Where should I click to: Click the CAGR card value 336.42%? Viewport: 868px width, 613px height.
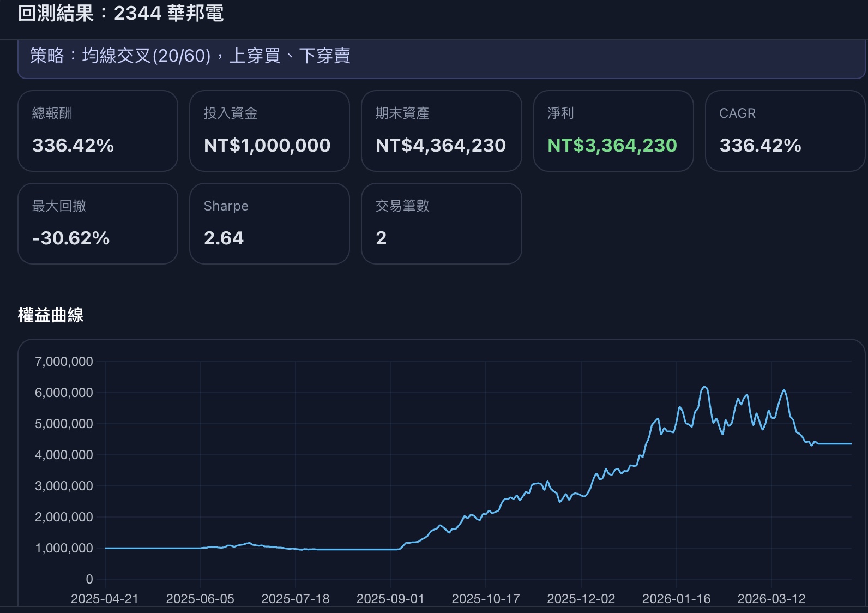(x=760, y=145)
